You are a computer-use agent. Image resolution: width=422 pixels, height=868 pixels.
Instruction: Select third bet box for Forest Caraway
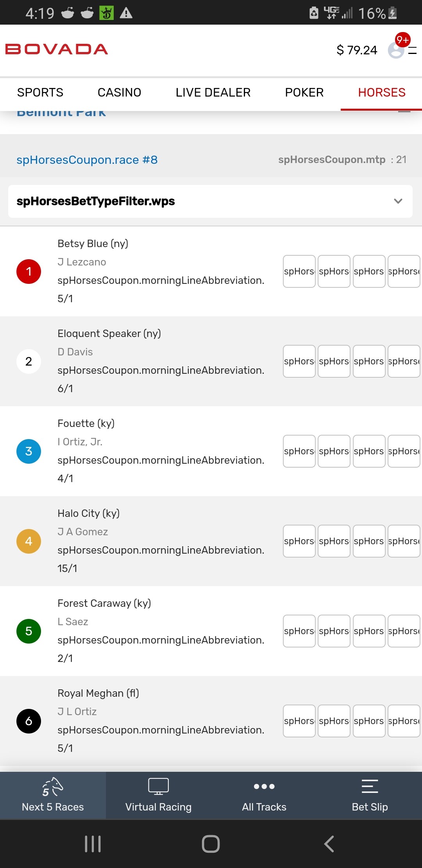pos(369,631)
